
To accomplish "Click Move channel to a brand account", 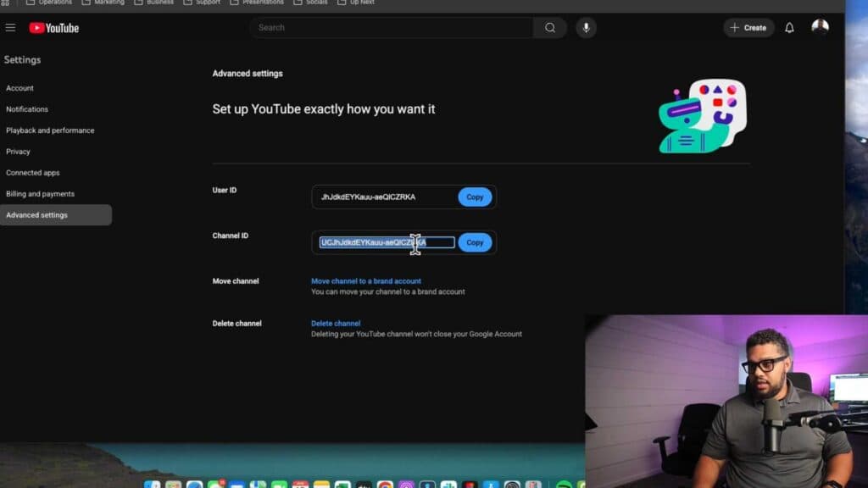I will point(366,281).
